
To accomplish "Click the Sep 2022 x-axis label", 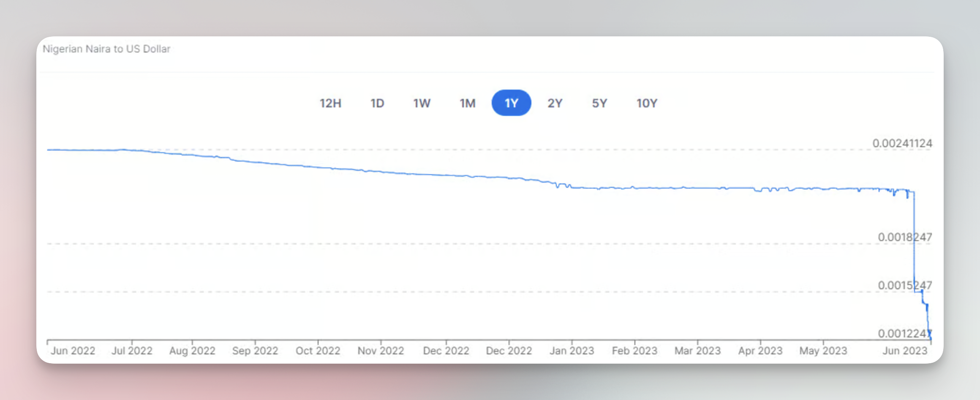I will point(255,351).
